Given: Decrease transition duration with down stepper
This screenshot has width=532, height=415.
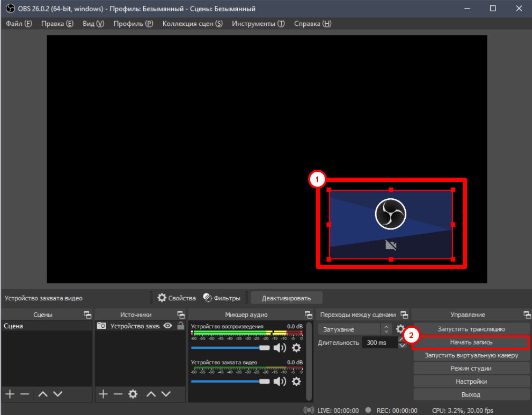Looking at the screenshot, I should 402,345.
